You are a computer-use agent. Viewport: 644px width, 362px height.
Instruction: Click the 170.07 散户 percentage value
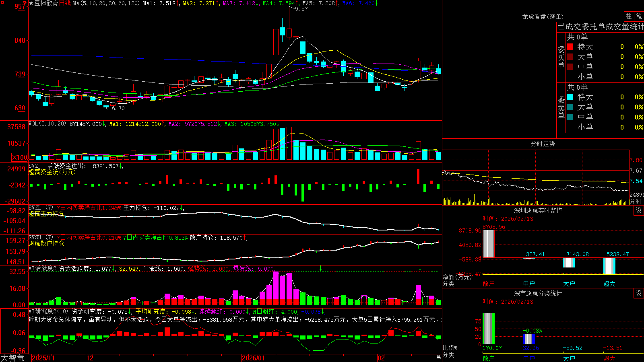(x=492, y=348)
